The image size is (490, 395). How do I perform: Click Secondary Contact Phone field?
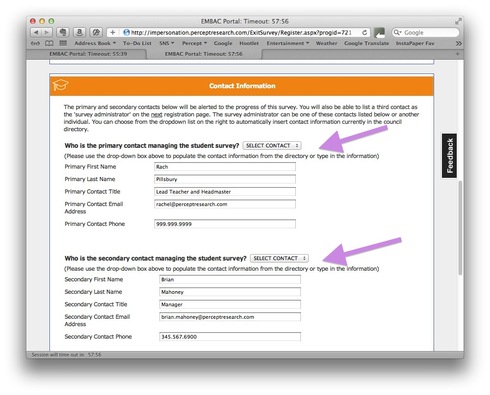230,337
